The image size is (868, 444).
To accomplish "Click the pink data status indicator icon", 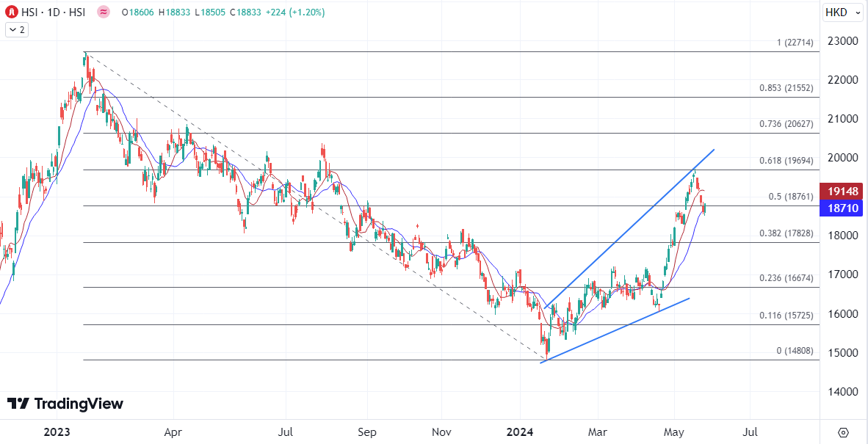I will [x=102, y=12].
